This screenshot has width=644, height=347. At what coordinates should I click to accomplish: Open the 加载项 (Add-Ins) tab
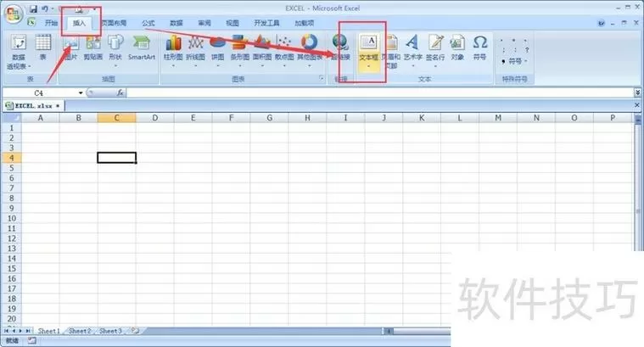tap(304, 23)
